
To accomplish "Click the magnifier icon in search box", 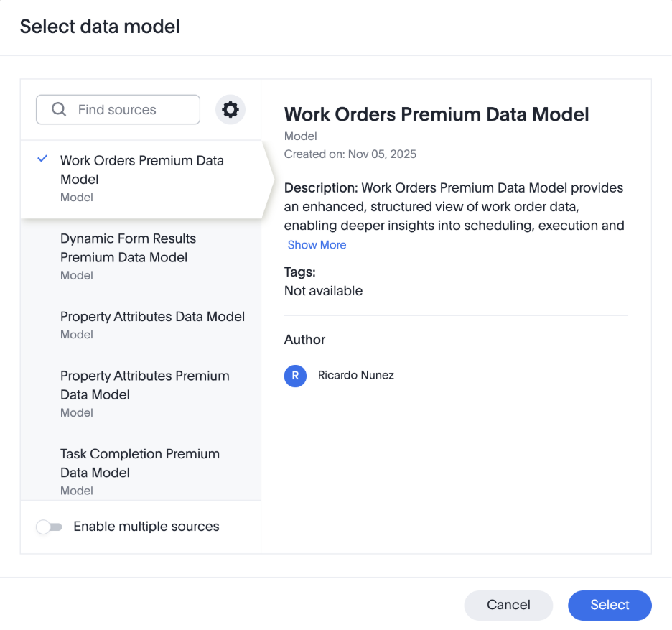I will (59, 110).
